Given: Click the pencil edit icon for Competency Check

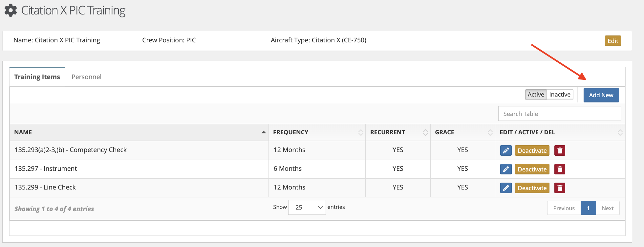Looking at the screenshot, I should (506, 150).
